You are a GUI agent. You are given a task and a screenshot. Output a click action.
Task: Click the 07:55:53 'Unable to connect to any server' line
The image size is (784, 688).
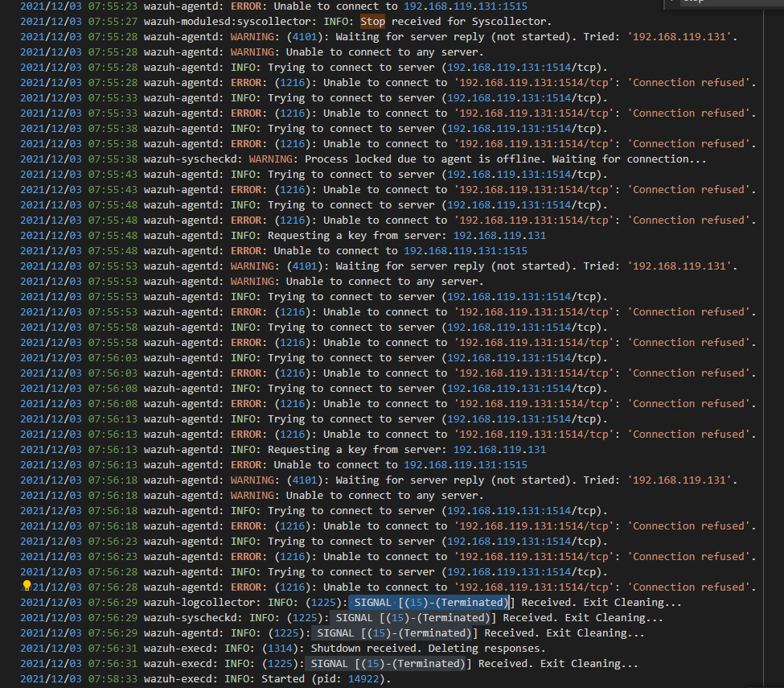coord(252,282)
